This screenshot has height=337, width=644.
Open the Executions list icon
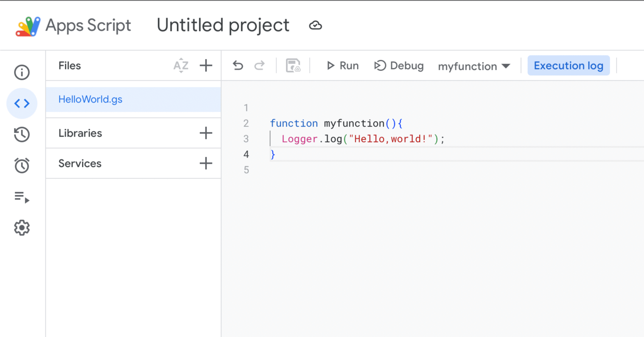point(22,197)
